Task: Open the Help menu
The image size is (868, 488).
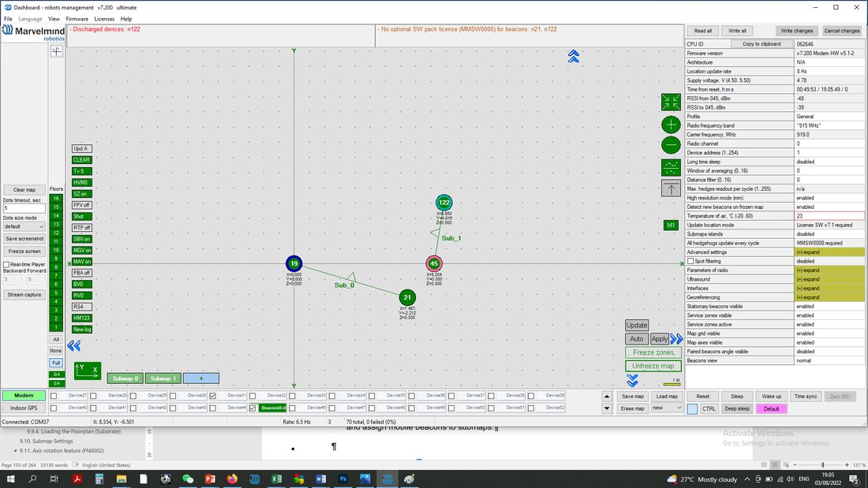Action: point(126,19)
